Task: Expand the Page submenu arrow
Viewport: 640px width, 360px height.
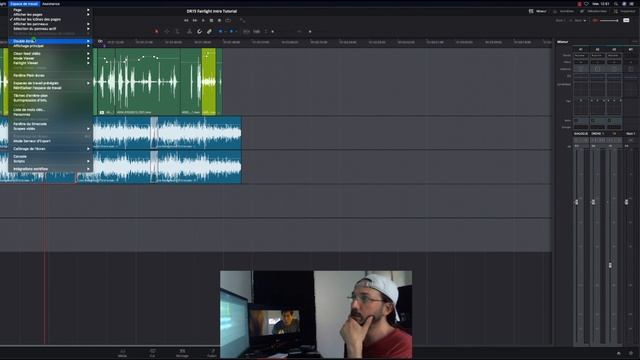Action: (x=88, y=10)
